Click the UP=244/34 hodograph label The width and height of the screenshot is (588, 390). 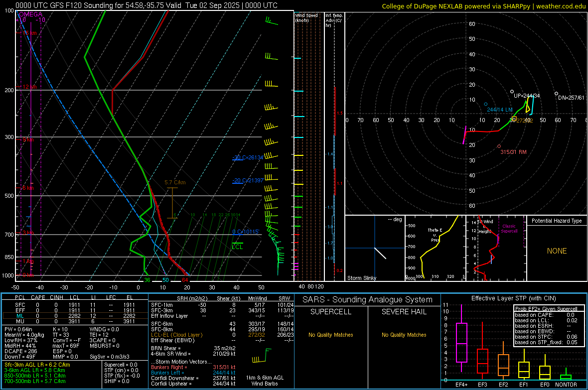tap(527, 96)
